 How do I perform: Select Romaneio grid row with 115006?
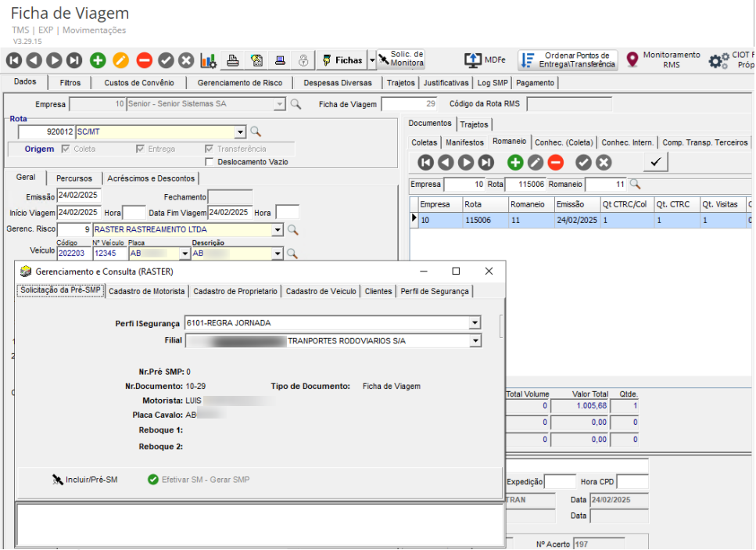coord(582,220)
